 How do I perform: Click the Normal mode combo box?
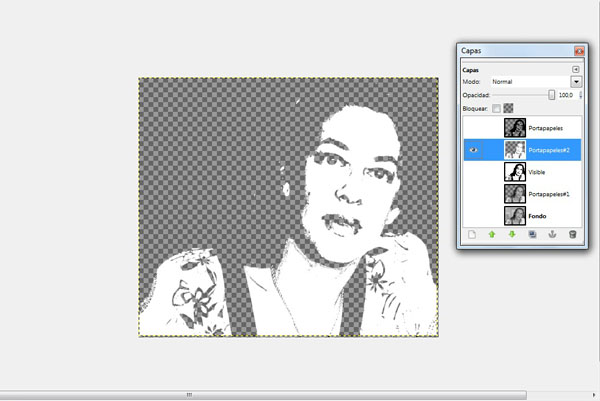click(x=532, y=82)
